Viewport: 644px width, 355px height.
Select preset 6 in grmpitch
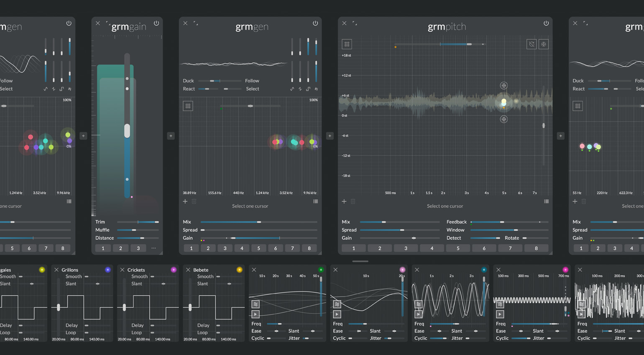pos(484,248)
